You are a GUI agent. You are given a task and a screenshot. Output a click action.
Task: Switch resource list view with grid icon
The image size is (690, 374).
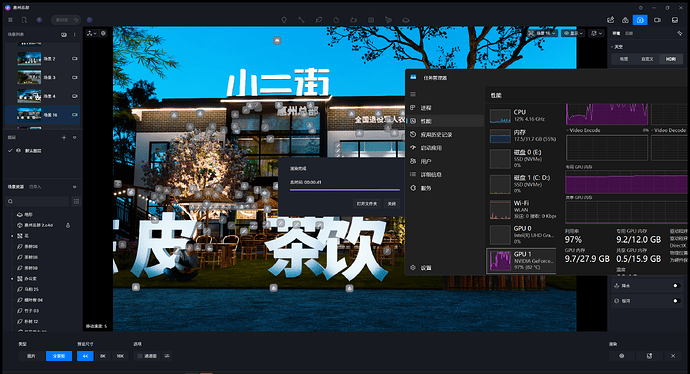(76, 202)
